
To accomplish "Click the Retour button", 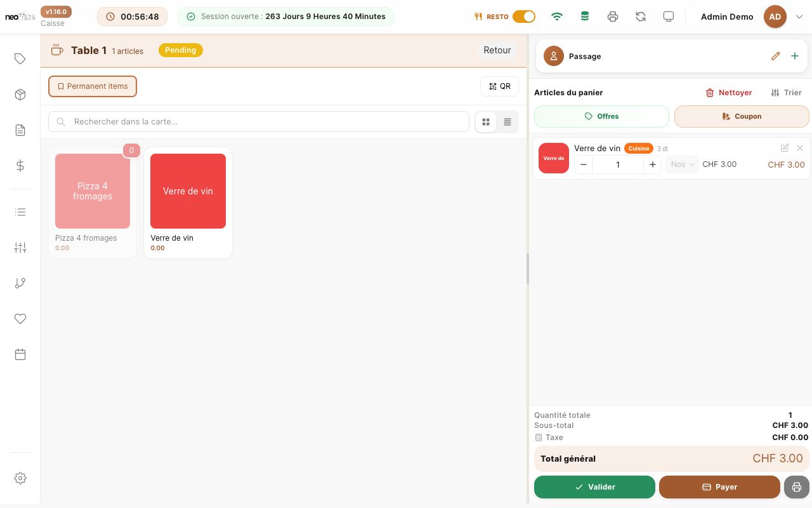I will pos(497,50).
